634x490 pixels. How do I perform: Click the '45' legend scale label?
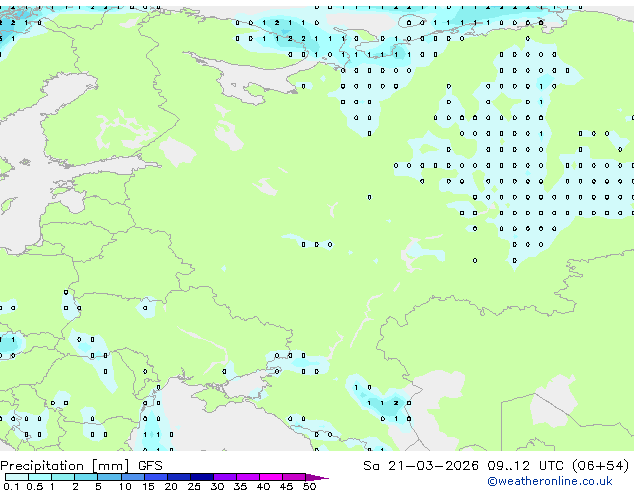[286, 486]
